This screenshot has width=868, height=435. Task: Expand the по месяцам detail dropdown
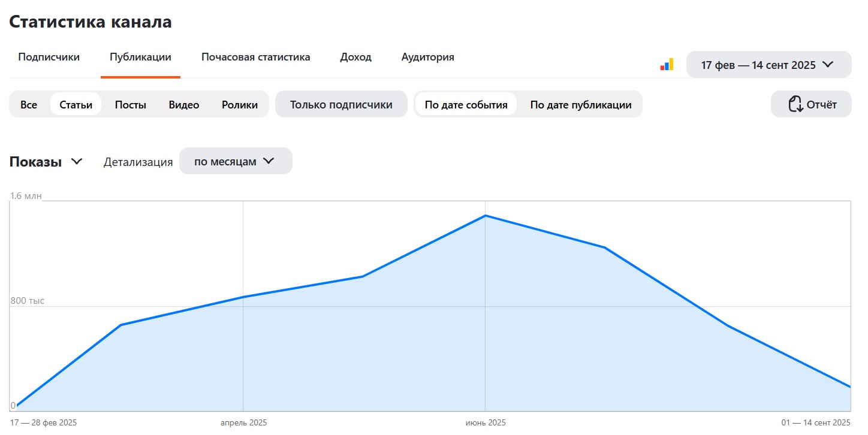tap(236, 162)
